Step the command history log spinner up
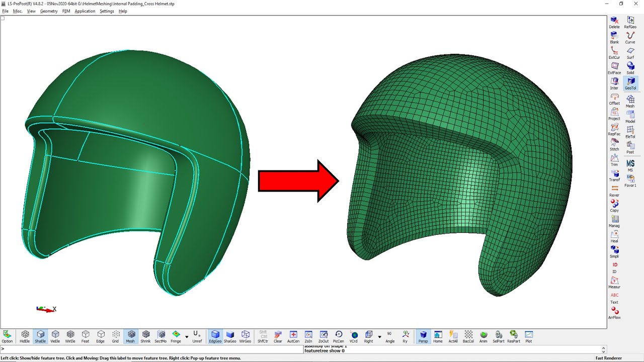644x362 pixels. pos(604,347)
